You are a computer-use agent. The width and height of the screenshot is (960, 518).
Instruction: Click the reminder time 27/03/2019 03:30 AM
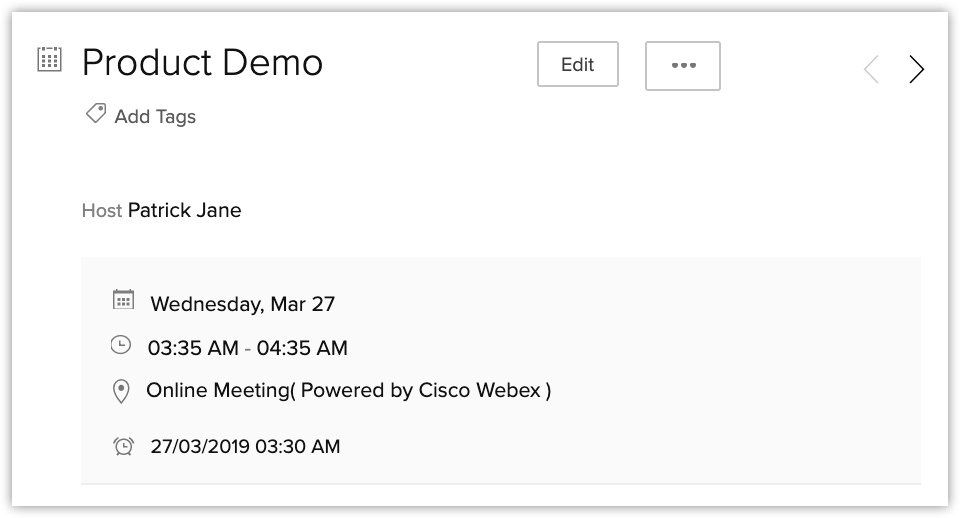(246, 446)
